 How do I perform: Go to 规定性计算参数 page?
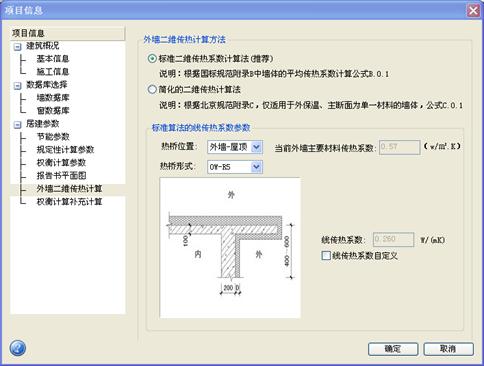(65, 150)
